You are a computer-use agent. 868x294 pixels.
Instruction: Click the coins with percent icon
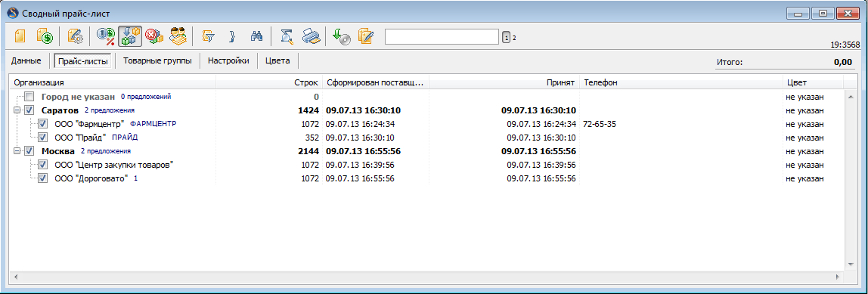tap(105, 36)
